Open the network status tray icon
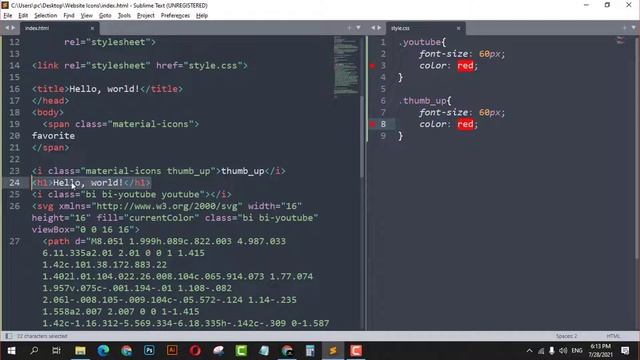The width and height of the screenshot is (640, 360). click(541, 351)
